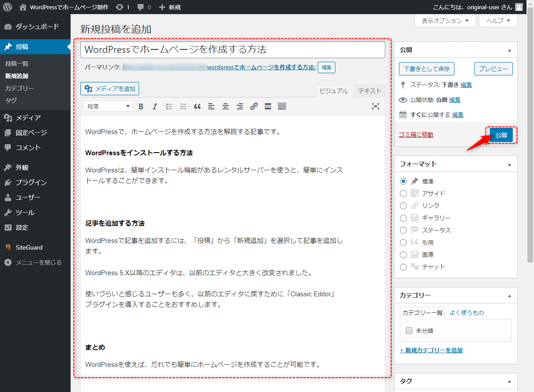Open the 段落 format dropdown
This screenshot has width=534, height=392.
tap(108, 106)
